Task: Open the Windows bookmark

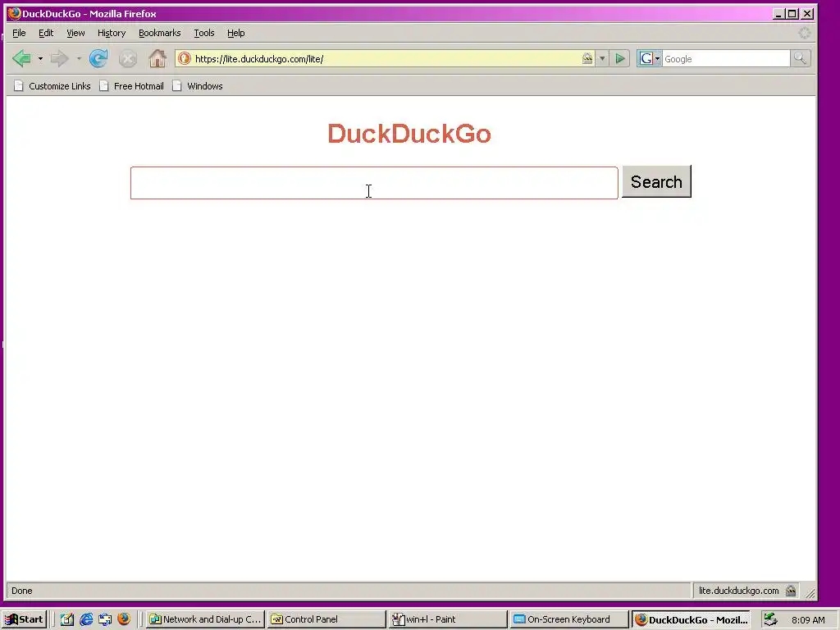Action: point(197,85)
